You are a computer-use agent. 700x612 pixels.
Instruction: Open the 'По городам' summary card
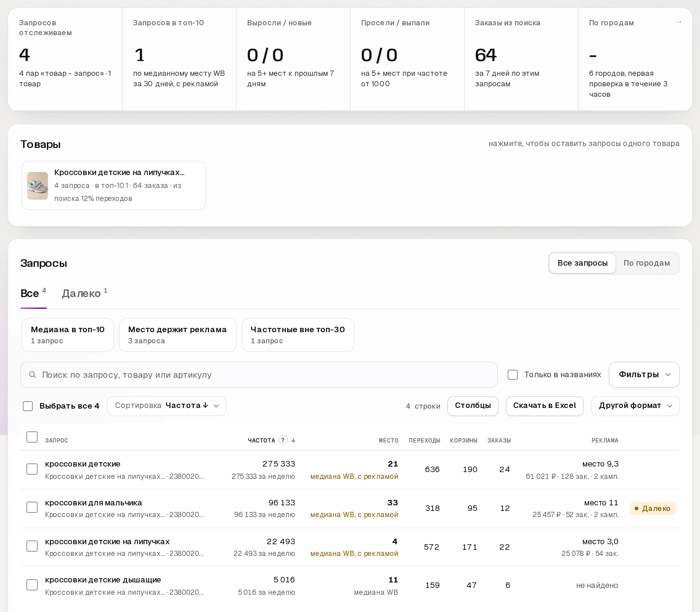635,59
